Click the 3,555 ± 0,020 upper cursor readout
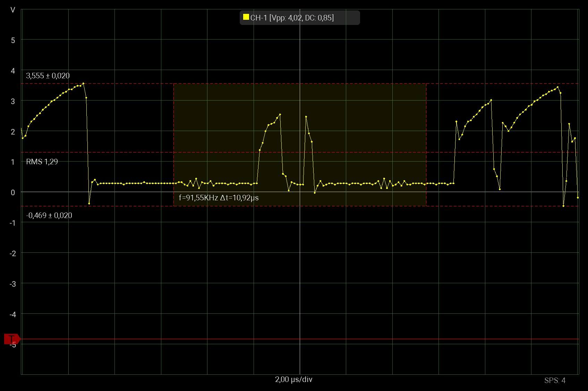Screen dimensions: 588x391 click(x=48, y=76)
